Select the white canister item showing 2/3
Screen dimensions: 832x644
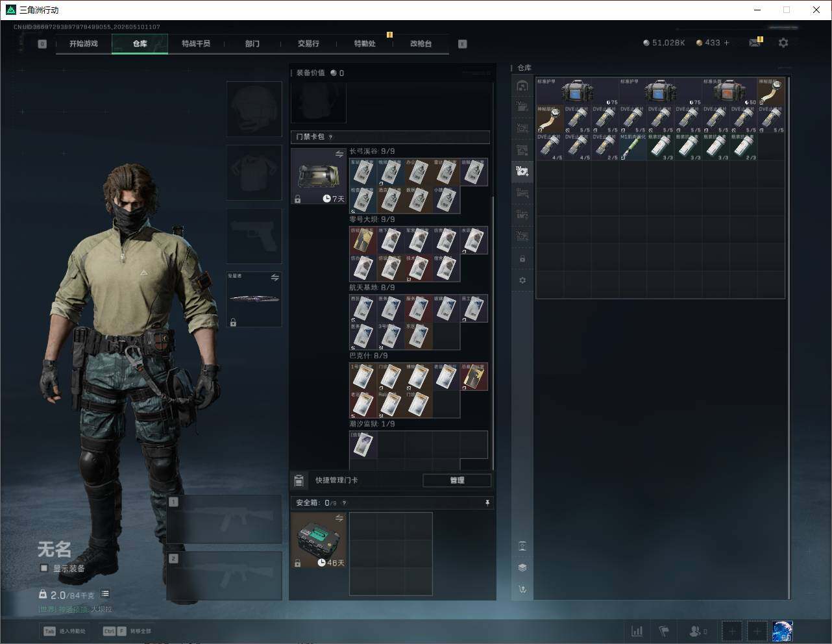coord(744,147)
